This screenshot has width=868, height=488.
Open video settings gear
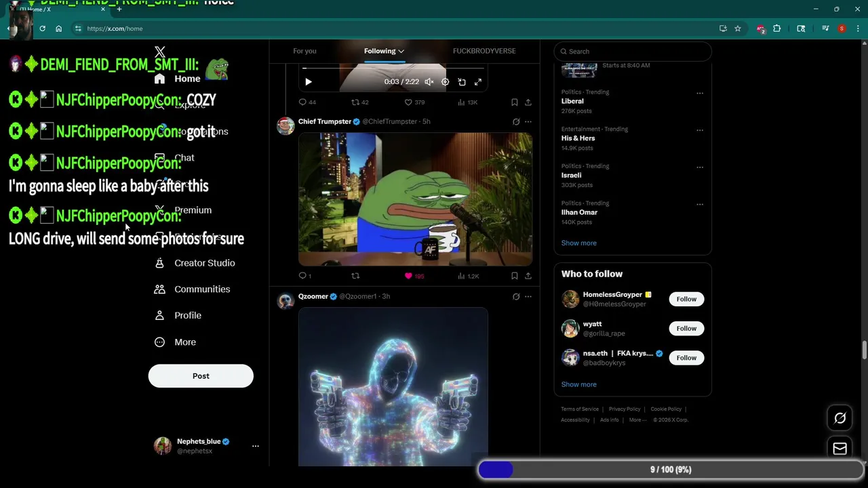[x=445, y=82]
